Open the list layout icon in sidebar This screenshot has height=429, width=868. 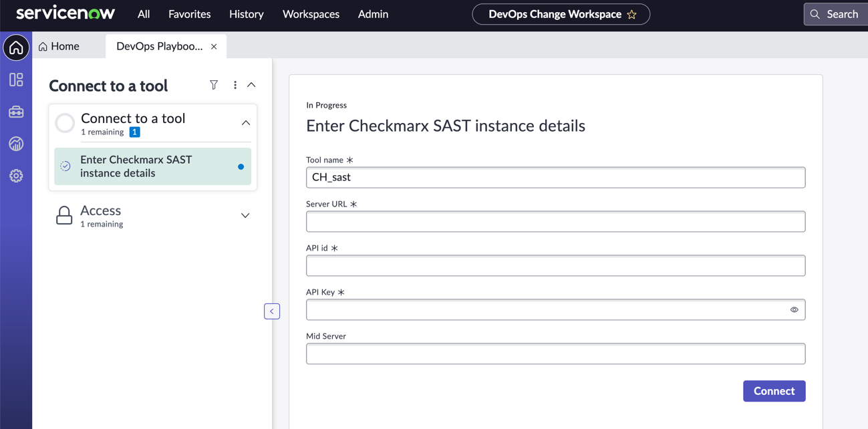tap(16, 80)
